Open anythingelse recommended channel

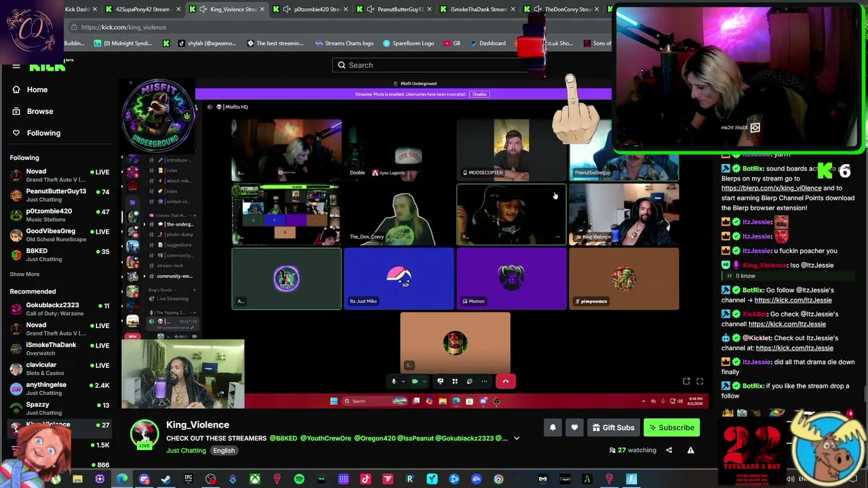coord(60,388)
